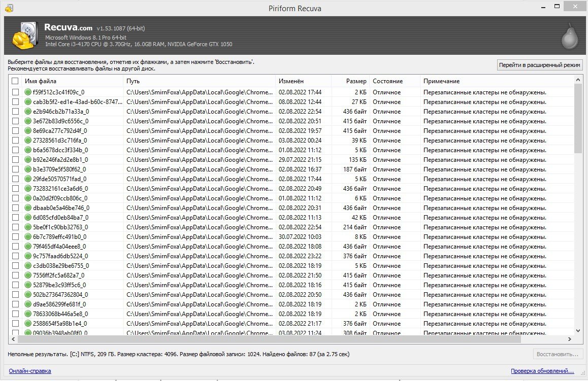The height and width of the screenshot is (381, 588).
Task: Click green status dot for 29fde50570571fad_0
Action: coord(28,179)
